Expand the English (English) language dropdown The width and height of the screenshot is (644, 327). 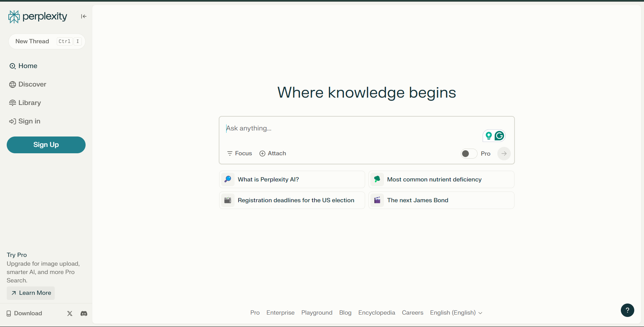click(456, 313)
